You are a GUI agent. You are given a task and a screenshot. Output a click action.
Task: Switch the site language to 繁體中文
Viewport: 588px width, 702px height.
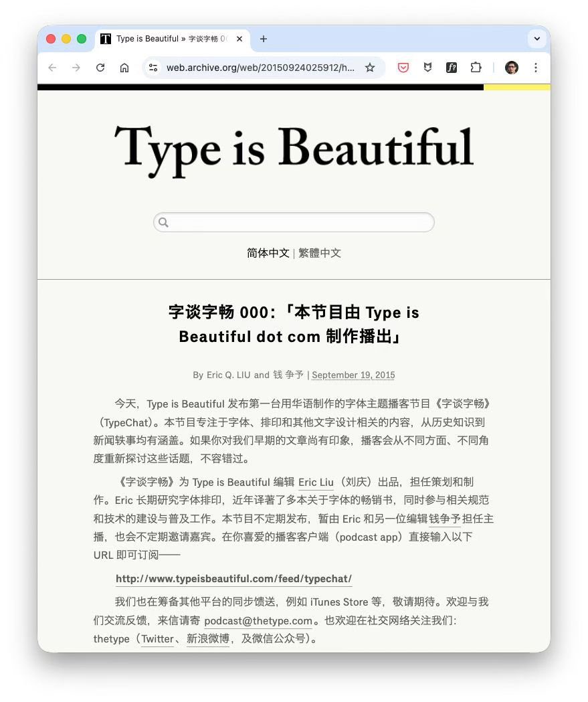pos(319,253)
